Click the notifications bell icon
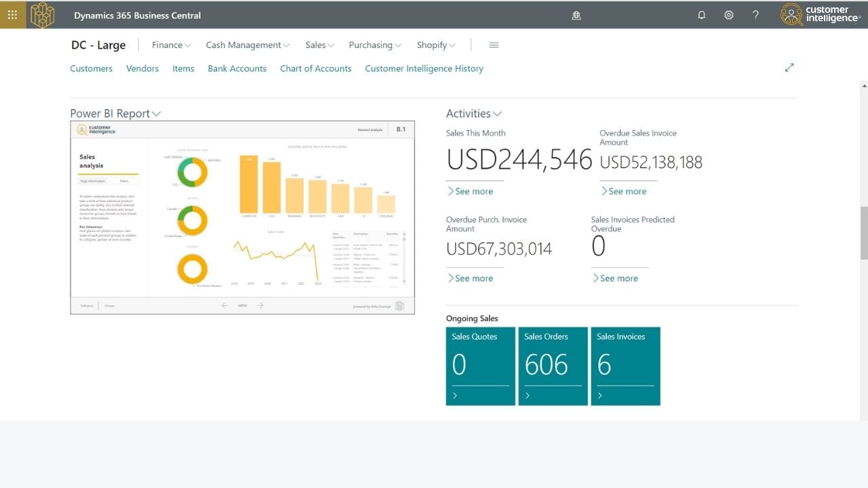The width and height of the screenshot is (868, 488). 702,15
